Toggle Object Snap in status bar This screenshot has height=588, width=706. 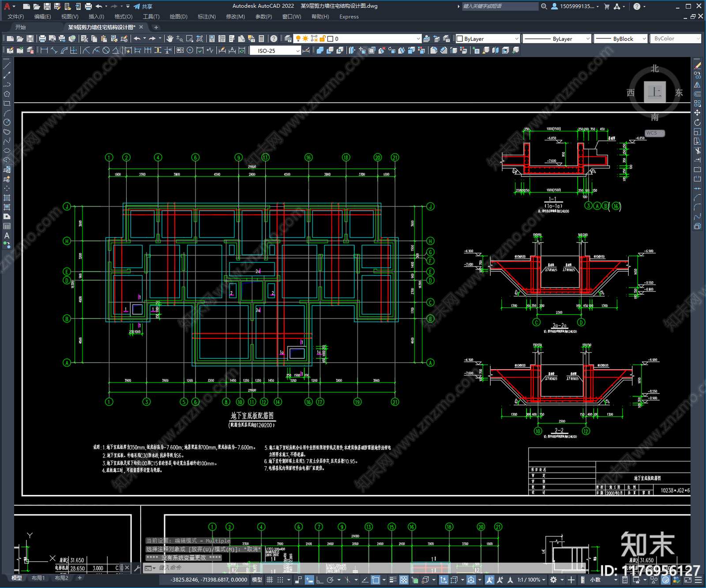(x=376, y=580)
